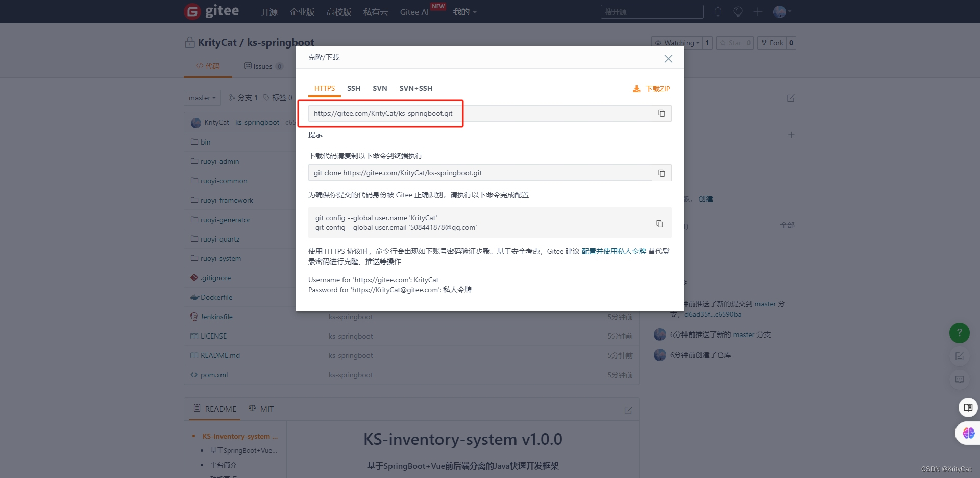Open the ruoyi-framework folder
Image resolution: width=980 pixels, height=478 pixels.
tap(227, 200)
